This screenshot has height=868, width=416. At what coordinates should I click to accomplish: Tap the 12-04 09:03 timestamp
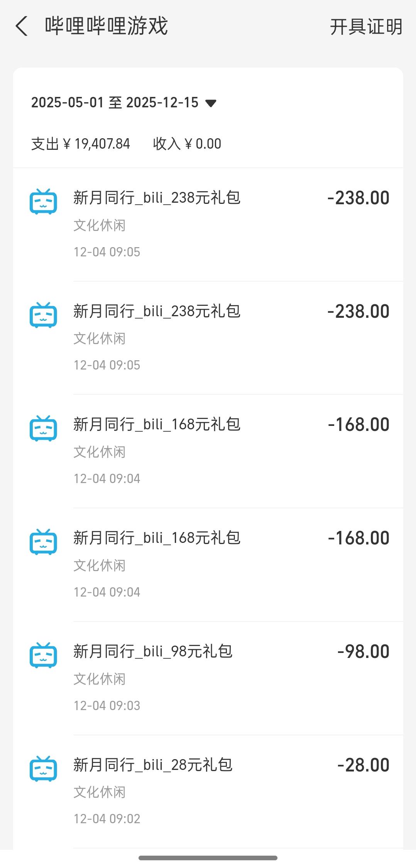[107, 705]
